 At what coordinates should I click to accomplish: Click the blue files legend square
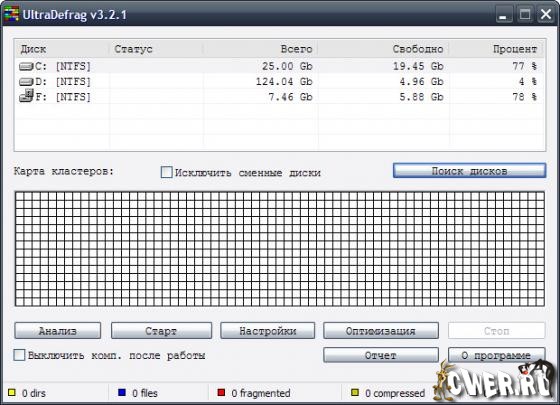tap(122, 393)
